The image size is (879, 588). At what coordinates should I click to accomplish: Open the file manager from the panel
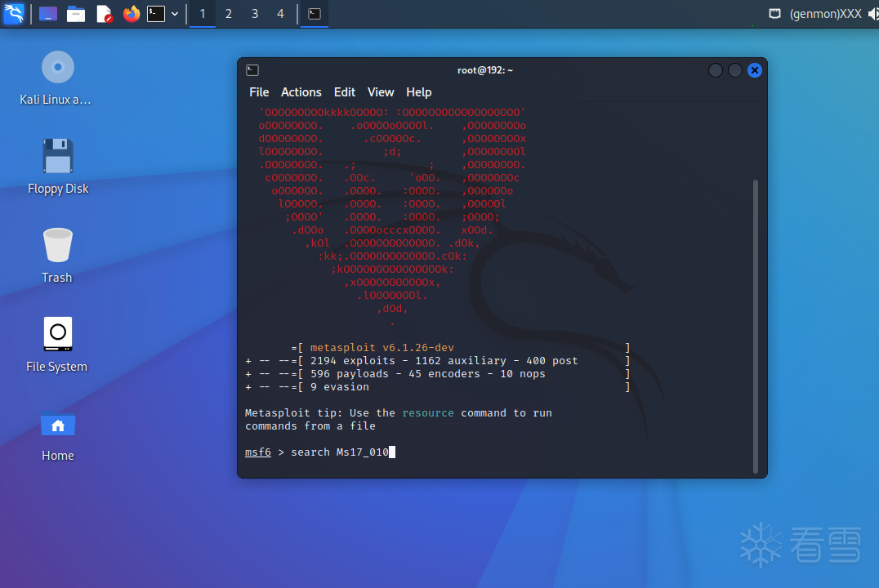76,13
